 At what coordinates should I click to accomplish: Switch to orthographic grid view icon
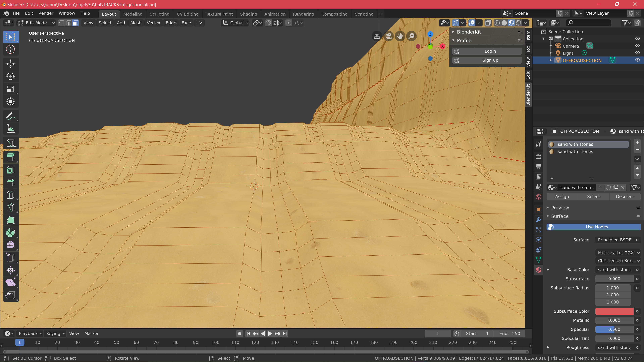(x=377, y=36)
